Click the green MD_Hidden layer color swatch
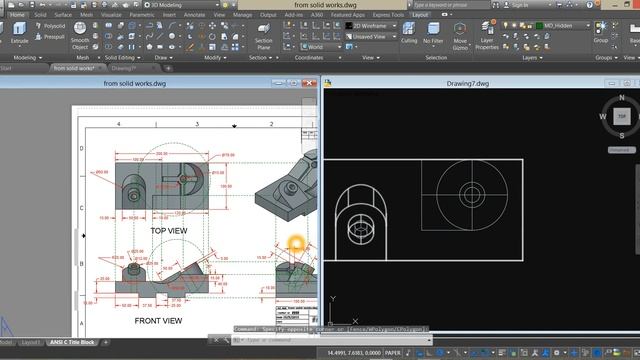The width and height of the screenshot is (640, 360). pyautogui.click(x=539, y=26)
